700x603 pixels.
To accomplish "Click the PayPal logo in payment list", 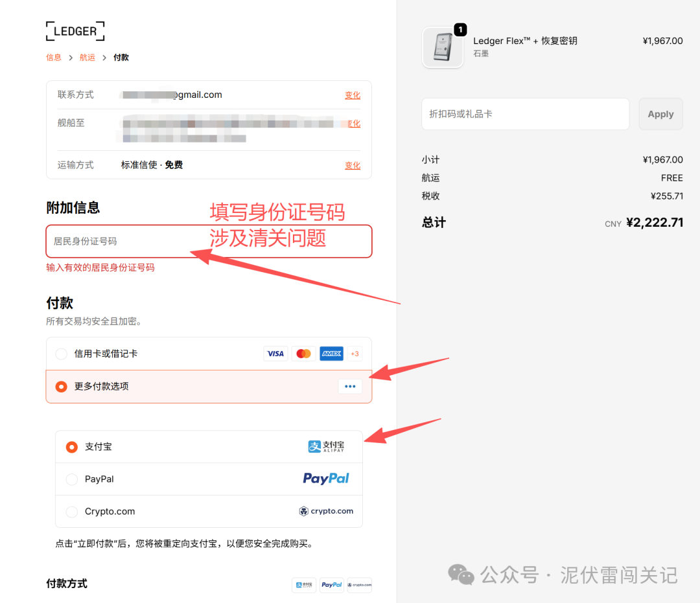I will (326, 479).
